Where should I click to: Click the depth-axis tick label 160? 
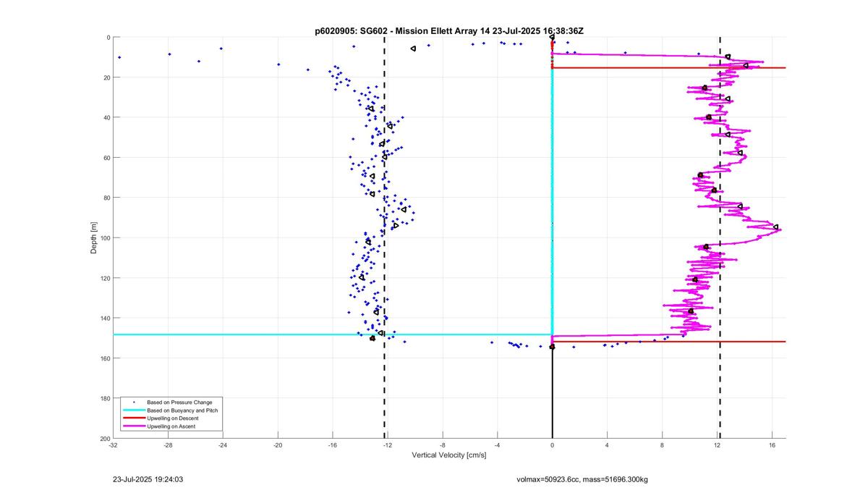pyautogui.click(x=105, y=358)
